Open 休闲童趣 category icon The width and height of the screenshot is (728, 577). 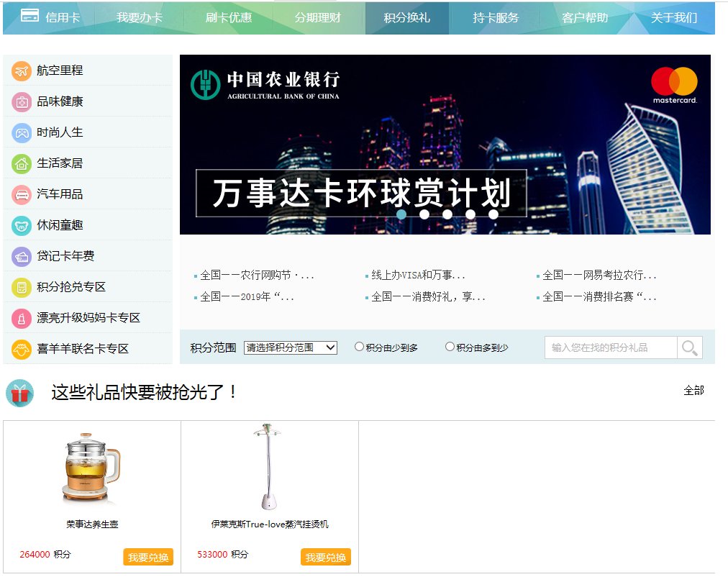coord(19,224)
